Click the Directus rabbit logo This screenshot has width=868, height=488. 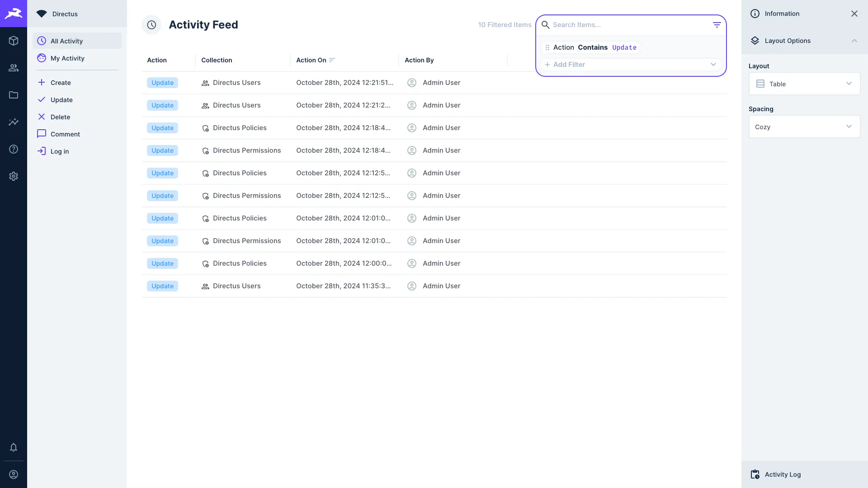coord(14,14)
